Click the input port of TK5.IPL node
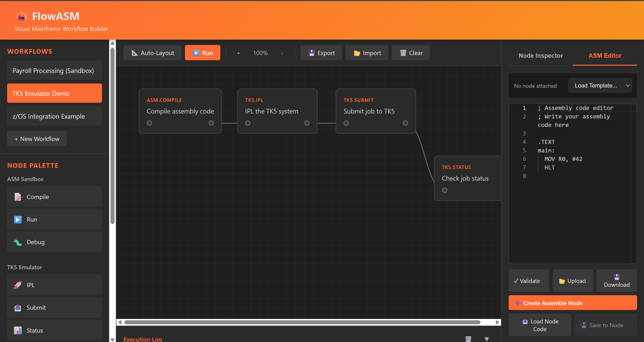The height and width of the screenshot is (342, 644). point(247,123)
